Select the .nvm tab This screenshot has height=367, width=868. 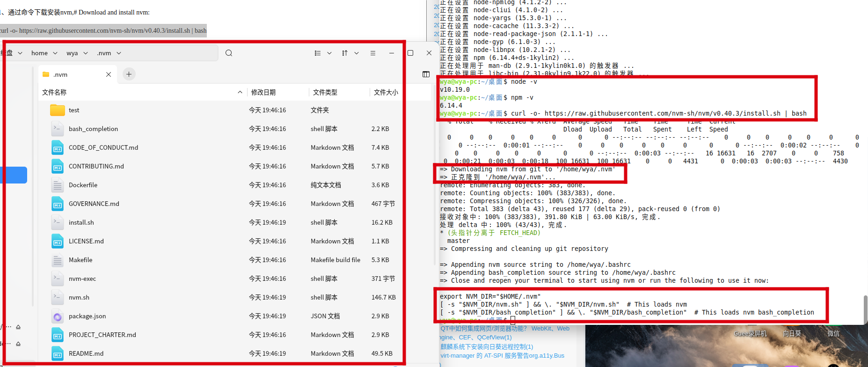pyautogui.click(x=77, y=74)
